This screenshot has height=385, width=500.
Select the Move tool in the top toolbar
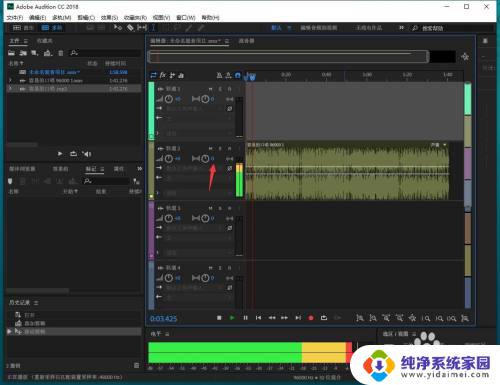coord(118,28)
